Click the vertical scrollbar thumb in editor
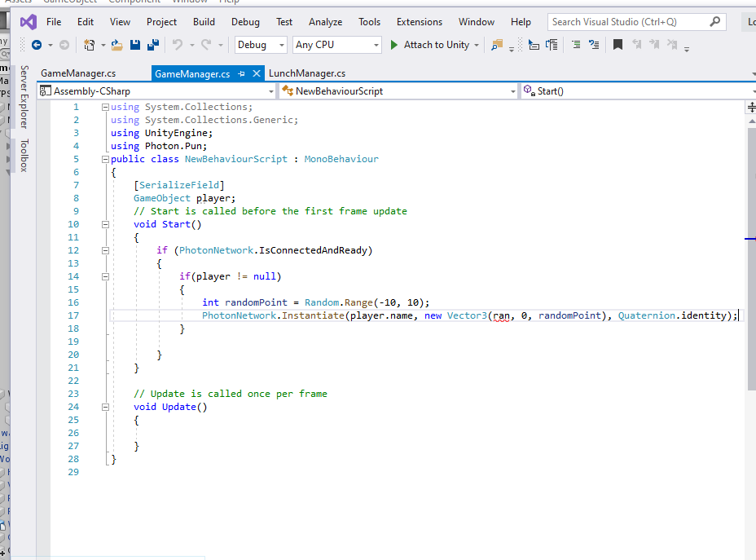This screenshot has width=756, height=560. click(x=751, y=258)
